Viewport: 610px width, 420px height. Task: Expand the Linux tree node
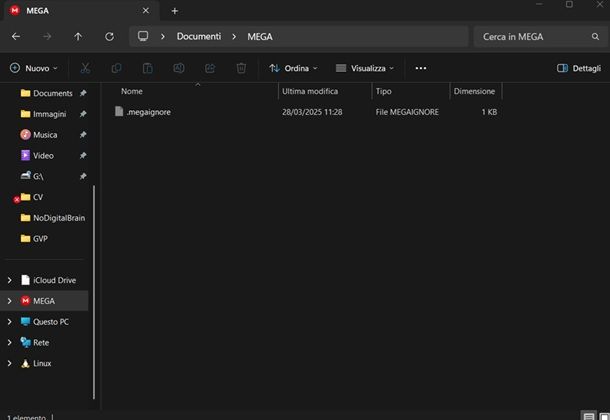point(9,363)
